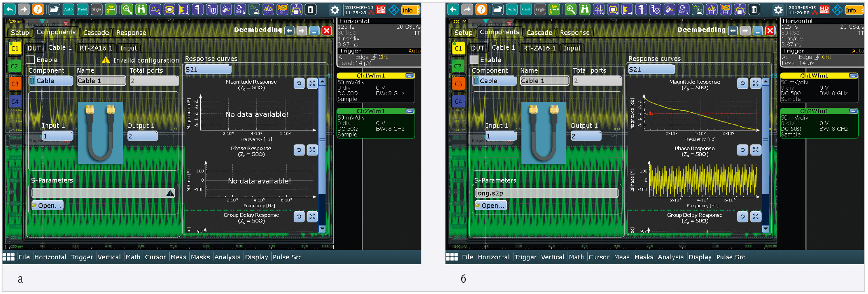Click the Open... button under long.s2p
868x294 pixels.
coord(490,206)
